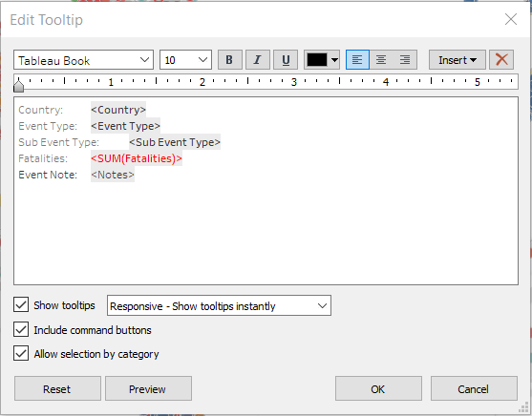Toggle underline formatting
Image resolution: width=532 pixels, height=416 pixels.
coord(286,60)
